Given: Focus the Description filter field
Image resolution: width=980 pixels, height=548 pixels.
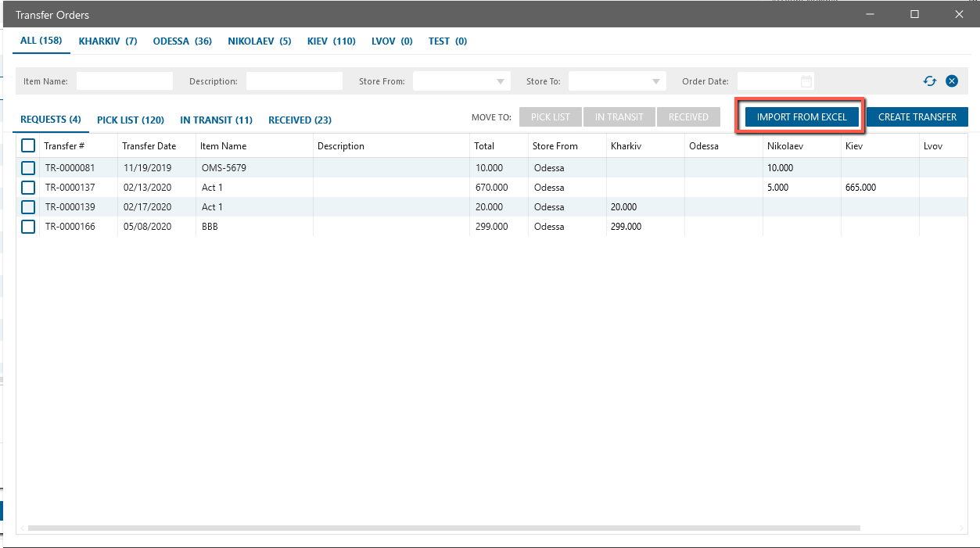Looking at the screenshot, I should click(x=294, y=81).
